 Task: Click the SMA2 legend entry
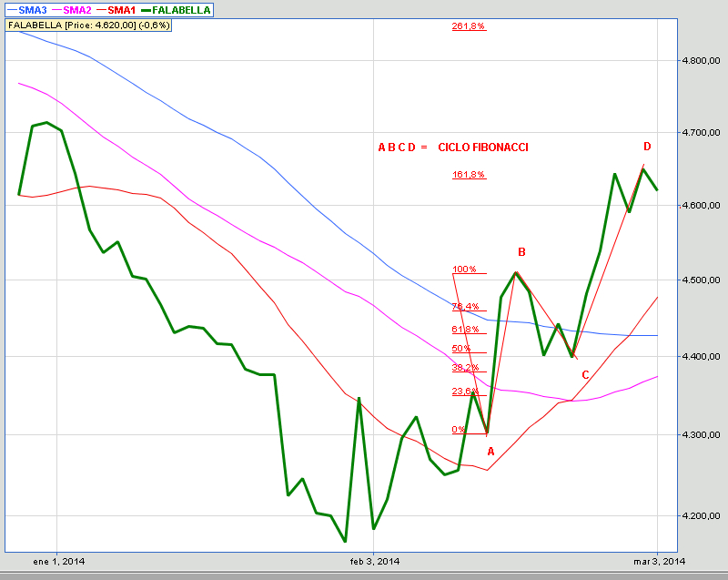pyautogui.click(x=72, y=10)
